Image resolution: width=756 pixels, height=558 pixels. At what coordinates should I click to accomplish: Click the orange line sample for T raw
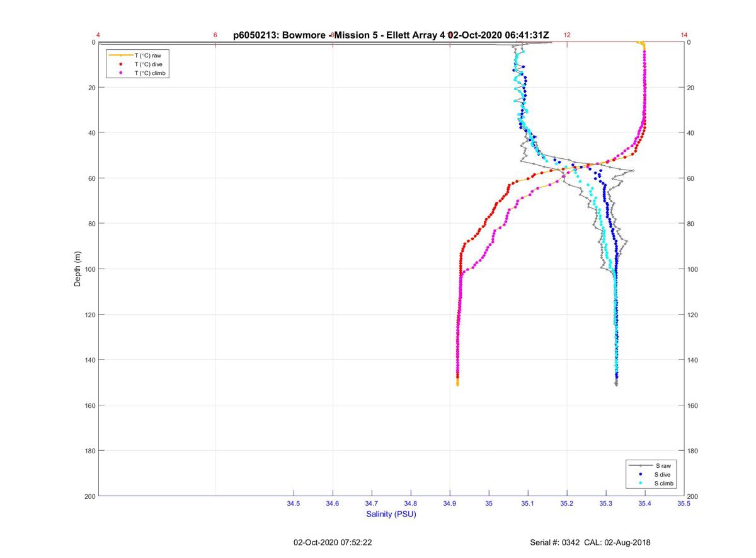tap(120, 55)
